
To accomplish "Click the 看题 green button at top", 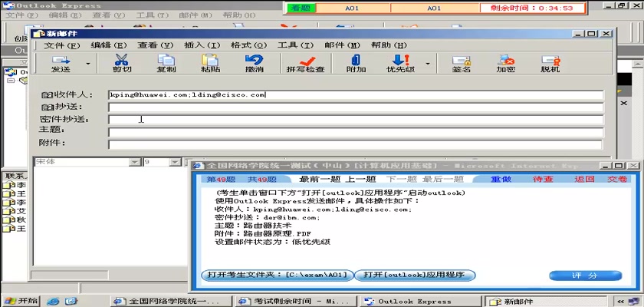I will click(x=301, y=8).
